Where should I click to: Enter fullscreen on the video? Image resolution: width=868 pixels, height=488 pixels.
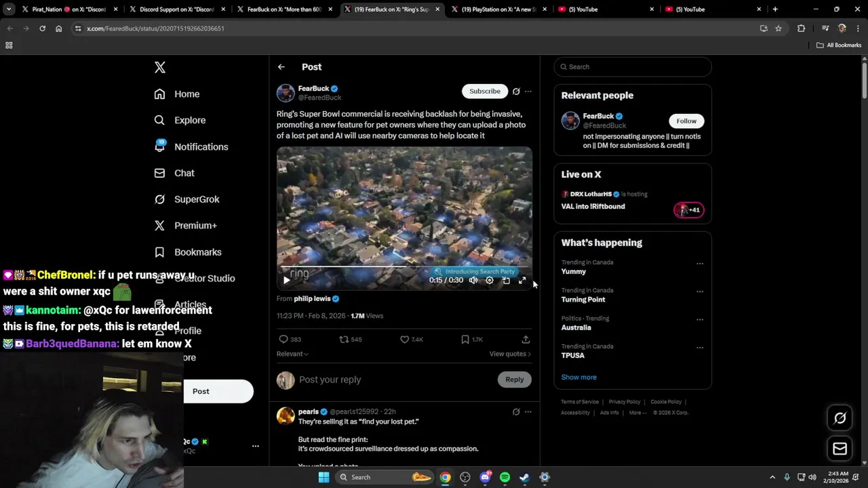click(522, 280)
